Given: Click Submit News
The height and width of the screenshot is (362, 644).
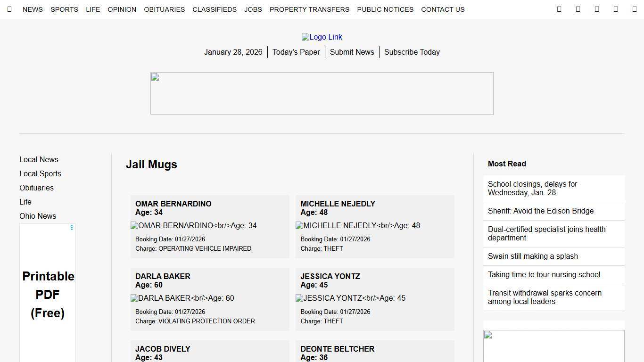Looking at the screenshot, I should (352, 52).
